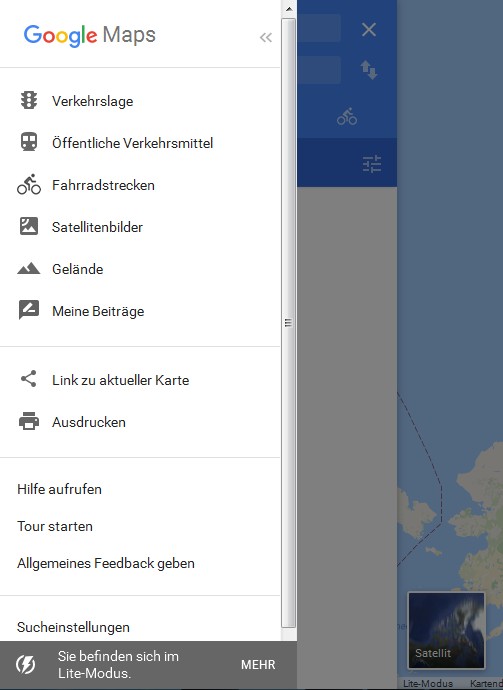
Task: Click the first directions input field
Action: 319,28
